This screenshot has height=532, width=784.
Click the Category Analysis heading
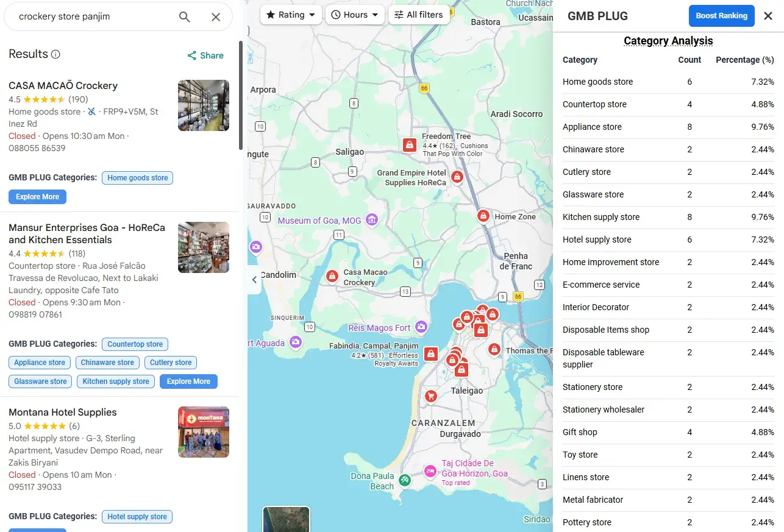668,41
